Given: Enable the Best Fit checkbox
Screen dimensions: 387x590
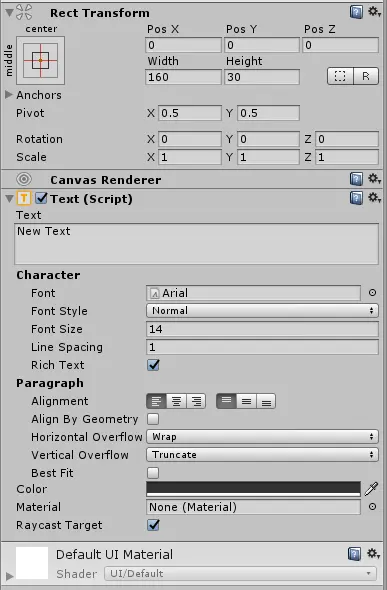Looking at the screenshot, I should [x=153, y=473].
